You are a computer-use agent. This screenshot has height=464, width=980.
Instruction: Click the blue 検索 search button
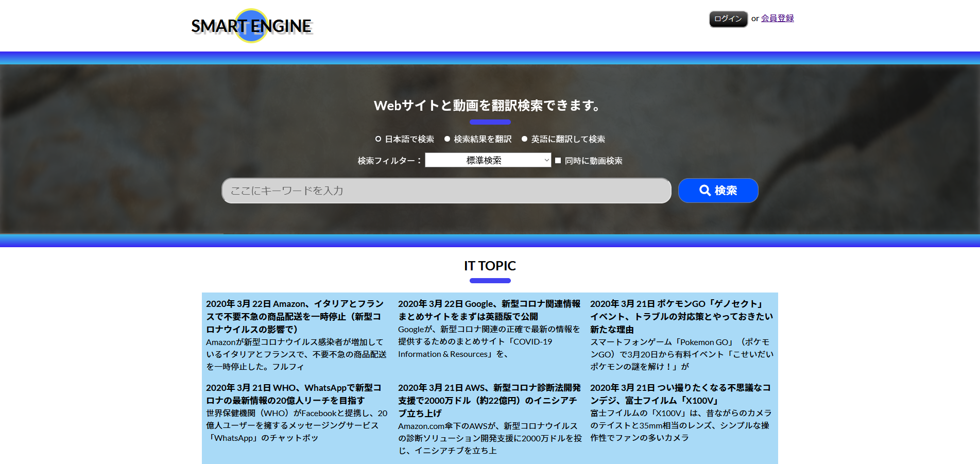[x=718, y=191]
